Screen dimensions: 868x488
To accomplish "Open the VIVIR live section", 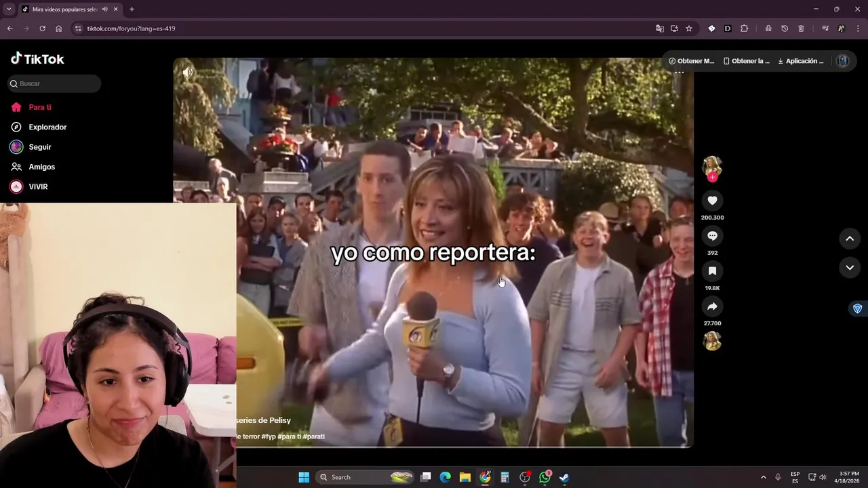I will click(29, 186).
